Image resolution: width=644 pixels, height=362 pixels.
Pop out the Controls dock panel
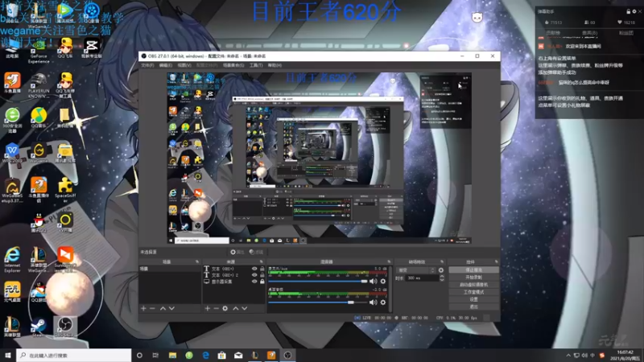click(x=496, y=262)
